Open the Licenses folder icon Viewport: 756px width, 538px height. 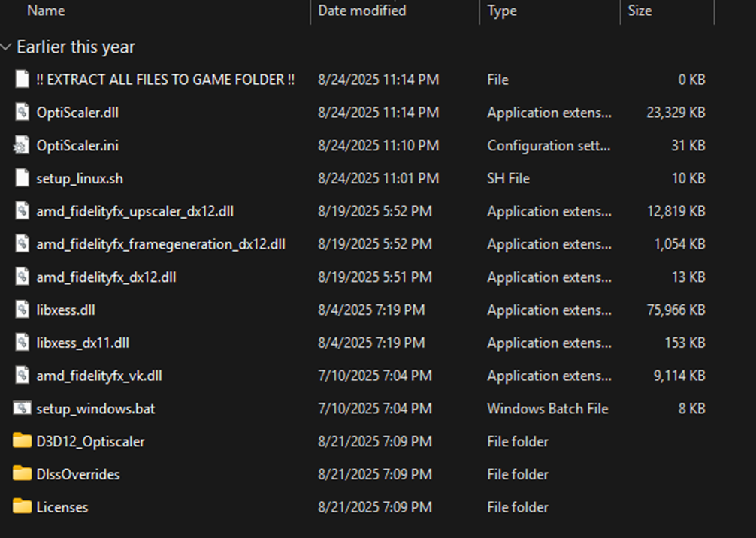pyautogui.click(x=23, y=507)
